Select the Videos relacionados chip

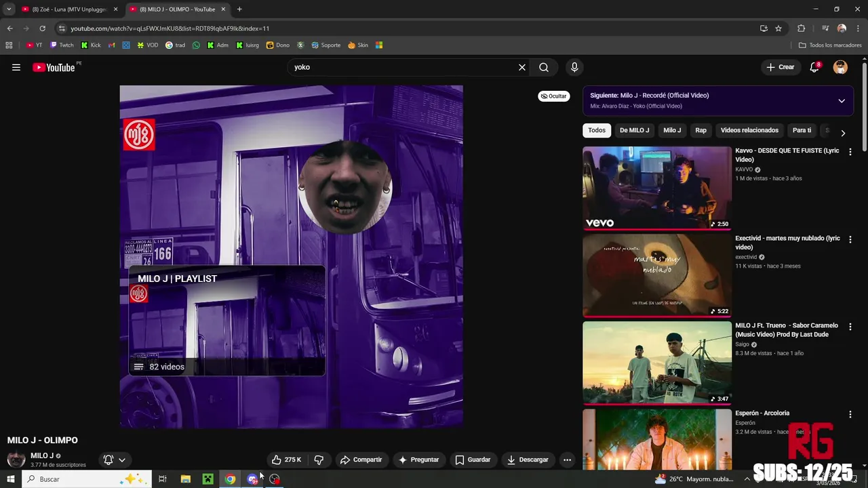point(749,130)
